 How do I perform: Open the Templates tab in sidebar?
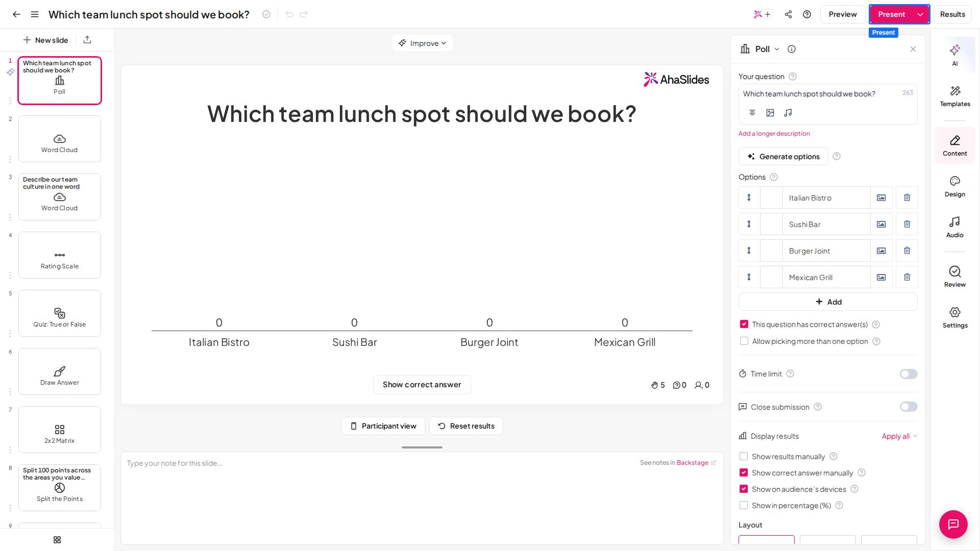pos(954,96)
